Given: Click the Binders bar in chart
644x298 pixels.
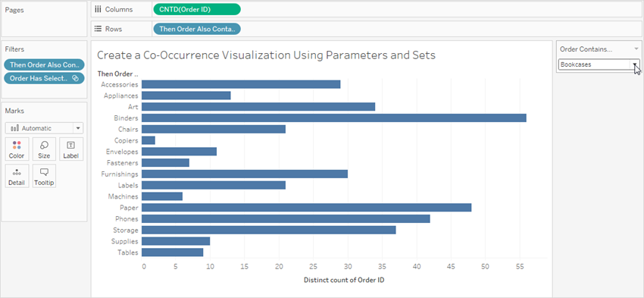Looking at the screenshot, I should pyautogui.click(x=334, y=118).
